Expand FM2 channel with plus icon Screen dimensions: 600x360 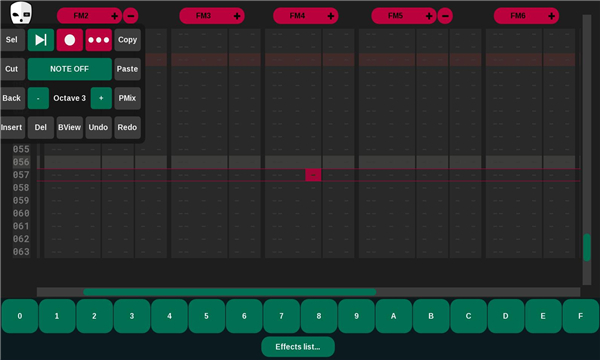point(114,16)
